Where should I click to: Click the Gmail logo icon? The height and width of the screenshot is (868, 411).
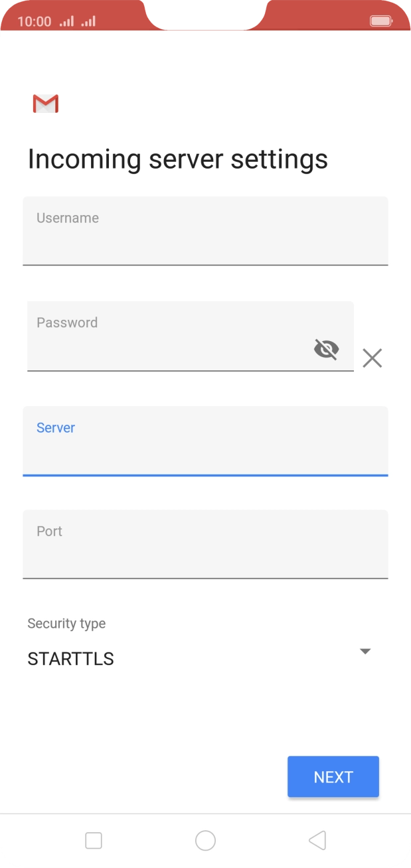click(x=46, y=104)
